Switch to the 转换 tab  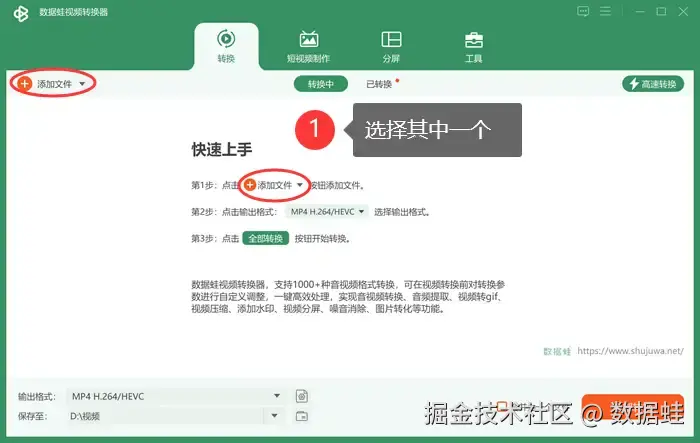(226, 46)
